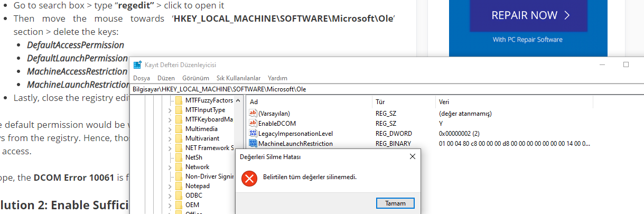
Task: Click the LegacyImpersonationLevel DWORD value icon
Action: click(x=253, y=134)
